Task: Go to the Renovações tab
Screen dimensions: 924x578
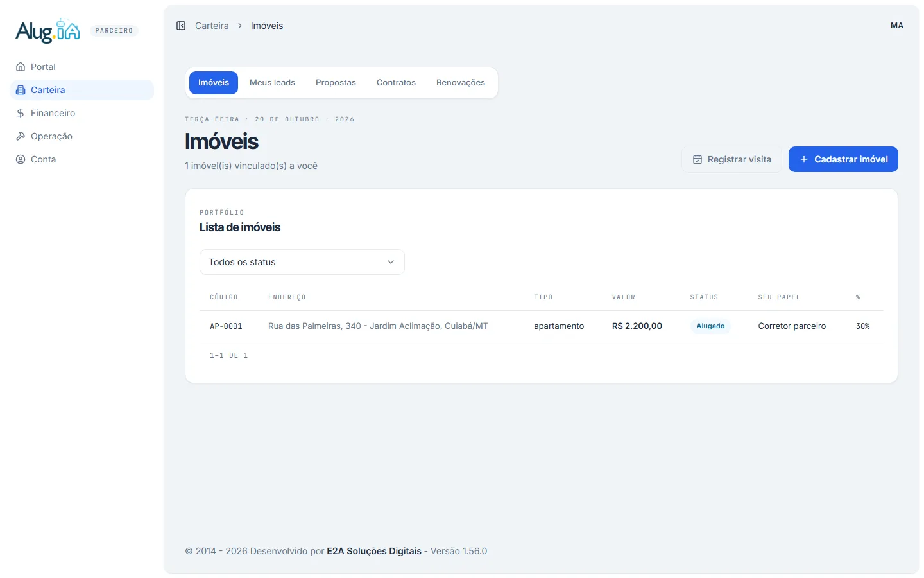Action: (461, 83)
